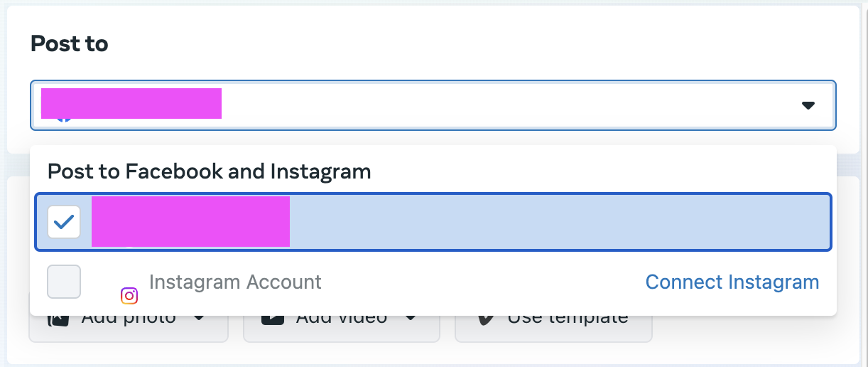Select the Instagram Account list entry

coord(433,282)
